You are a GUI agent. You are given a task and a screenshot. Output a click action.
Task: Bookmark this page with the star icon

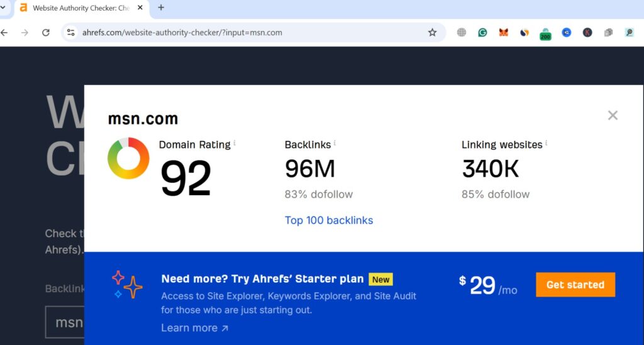pyautogui.click(x=432, y=33)
